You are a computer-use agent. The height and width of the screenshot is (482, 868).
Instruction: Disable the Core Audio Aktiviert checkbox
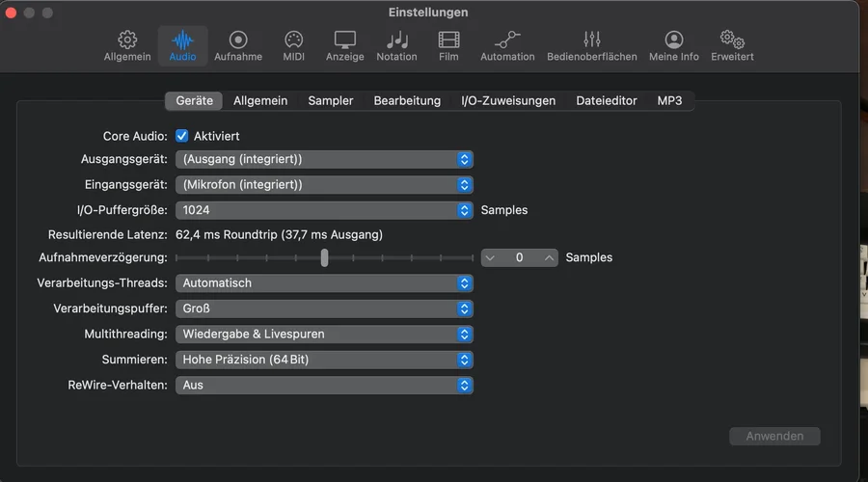182,136
